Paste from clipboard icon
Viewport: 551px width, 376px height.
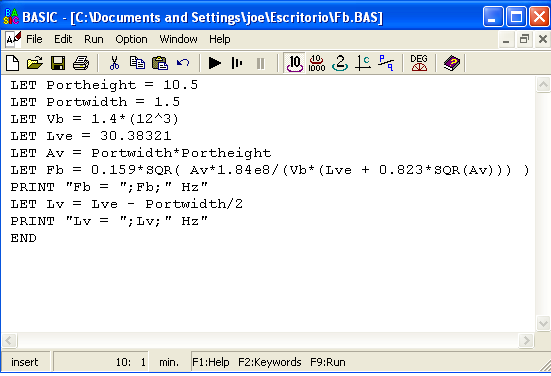coord(160,63)
